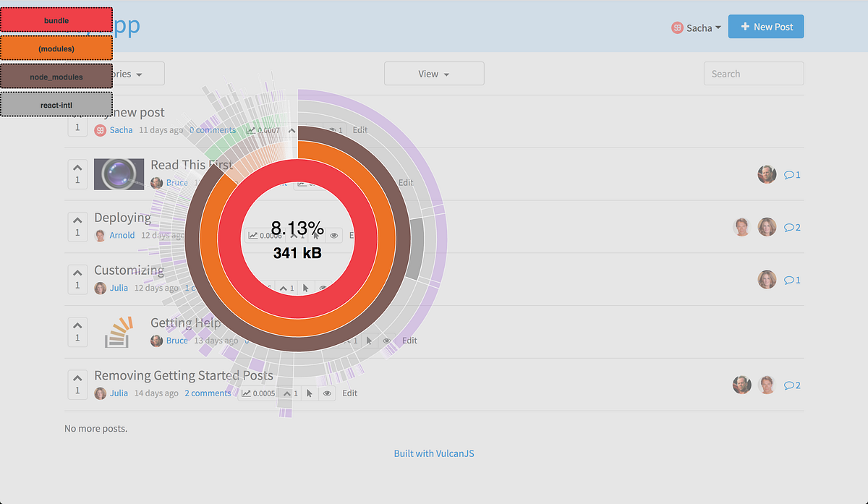
Task: Click Bruce's avatar under Getting Help
Action: click(x=156, y=341)
